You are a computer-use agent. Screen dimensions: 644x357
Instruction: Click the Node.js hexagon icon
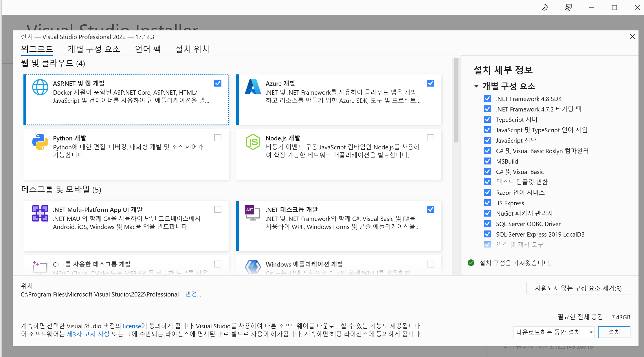[253, 142]
